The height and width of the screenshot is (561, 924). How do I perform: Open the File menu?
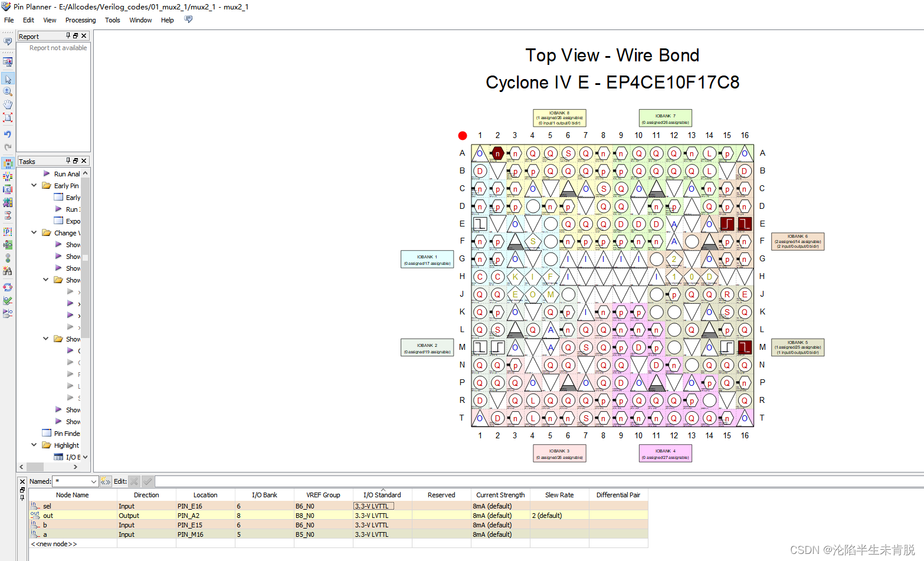pyautogui.click(x=9, y=20)
